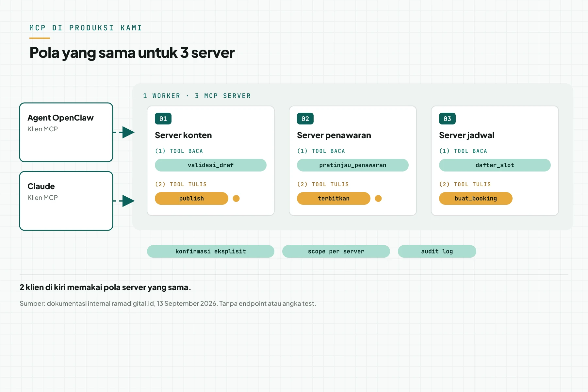The width and height of the screenshot is (588, 392).
Task: Click the orange dot beside terbitkan
Action: (378, 198)
